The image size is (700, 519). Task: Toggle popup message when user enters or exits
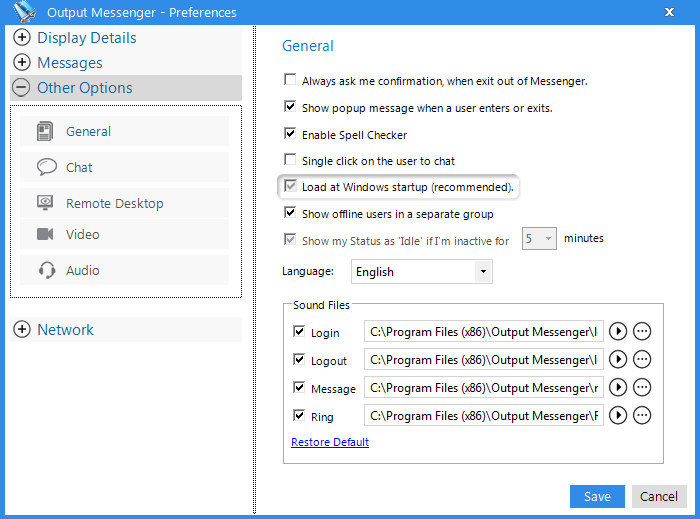290,106
